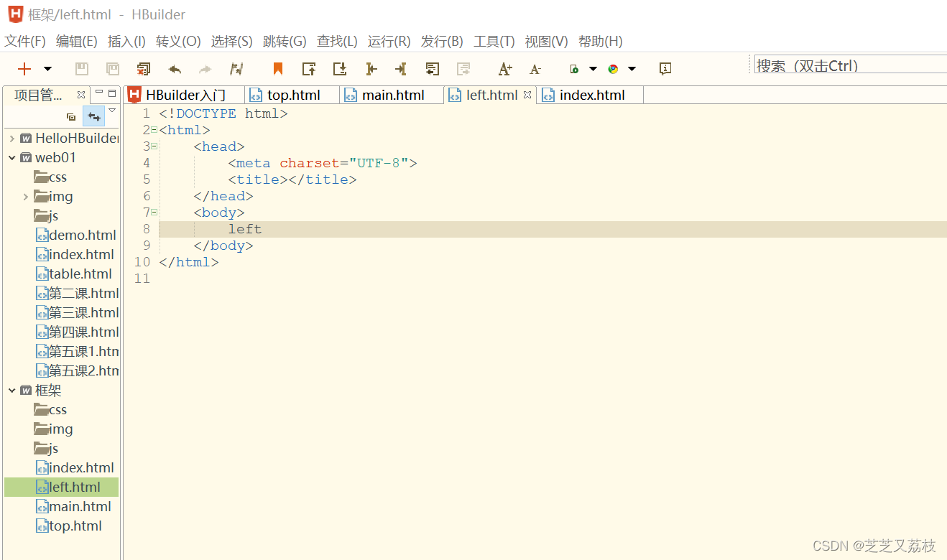947x560 pixels.
Task: Open the dropdown arrow beside the New plus icon
Action: 47,69
